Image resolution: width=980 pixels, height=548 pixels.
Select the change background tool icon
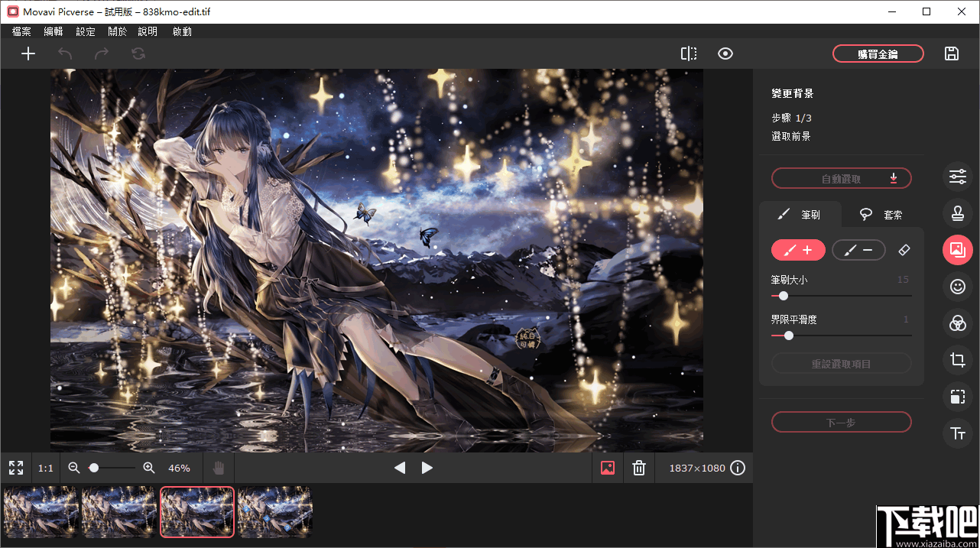pos(958,249)
